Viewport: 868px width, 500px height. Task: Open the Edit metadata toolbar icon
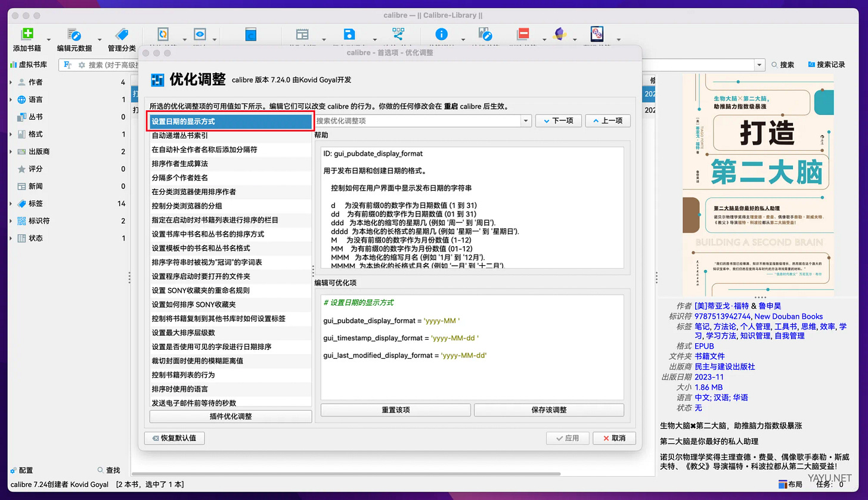(74, 35)
